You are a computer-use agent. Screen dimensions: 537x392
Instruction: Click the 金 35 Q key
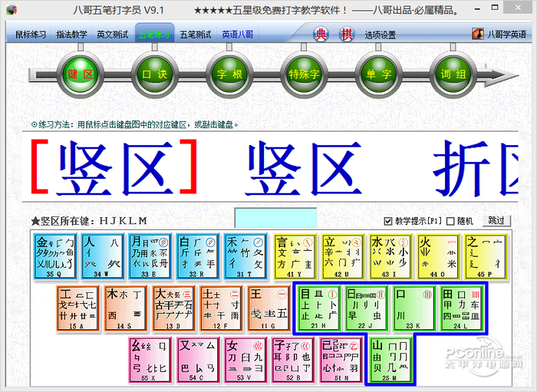coord(55,256)
